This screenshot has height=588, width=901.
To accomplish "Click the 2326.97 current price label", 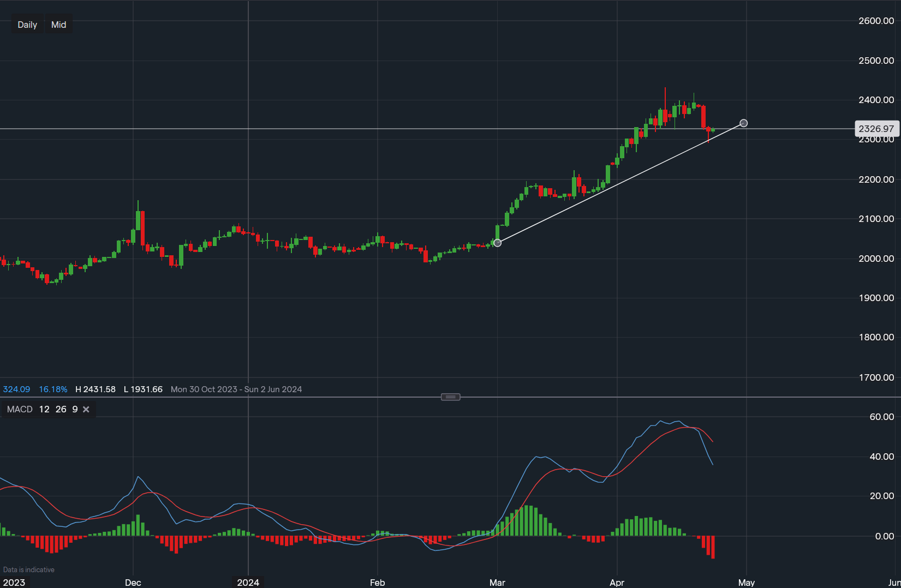I will click(x=876, y=129).
